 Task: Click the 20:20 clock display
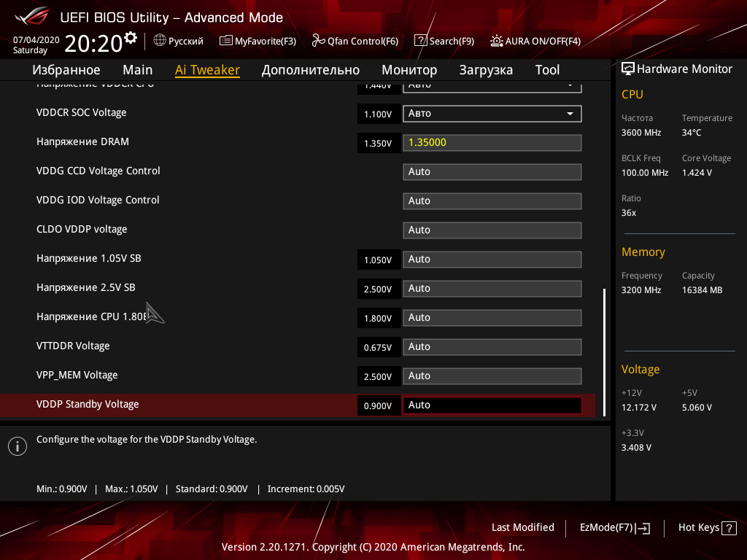(x=93, y=44)
